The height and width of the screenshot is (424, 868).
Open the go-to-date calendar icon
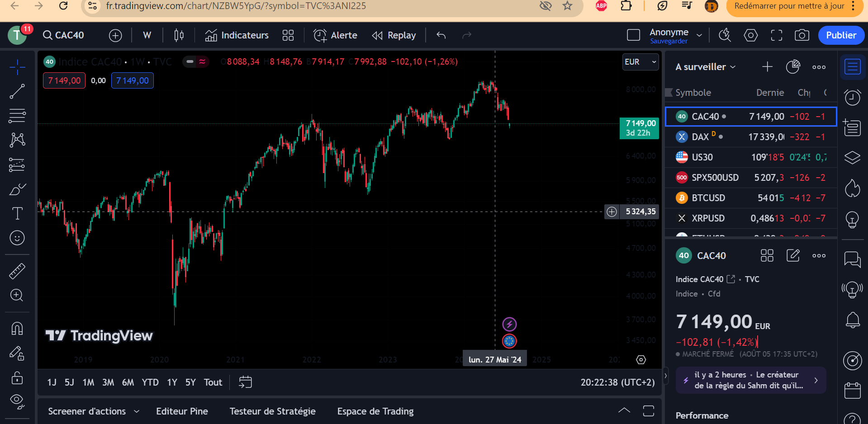(x=245, y=382)
